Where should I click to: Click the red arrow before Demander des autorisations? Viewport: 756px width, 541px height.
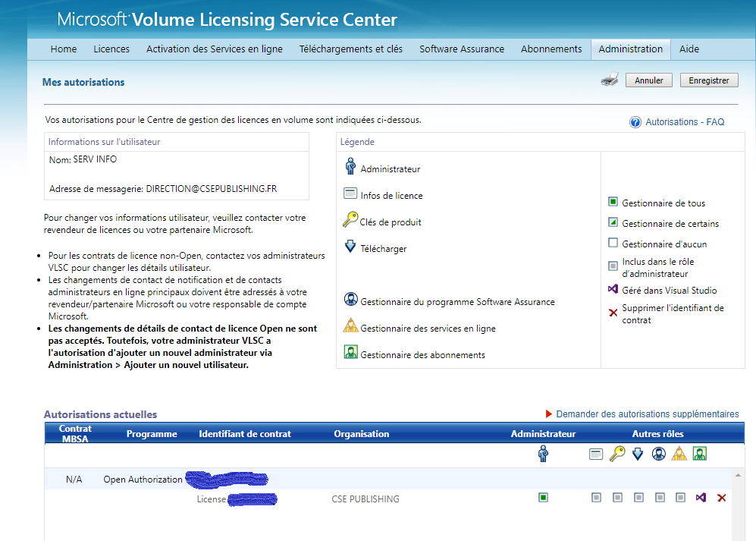tap(549, 414)
